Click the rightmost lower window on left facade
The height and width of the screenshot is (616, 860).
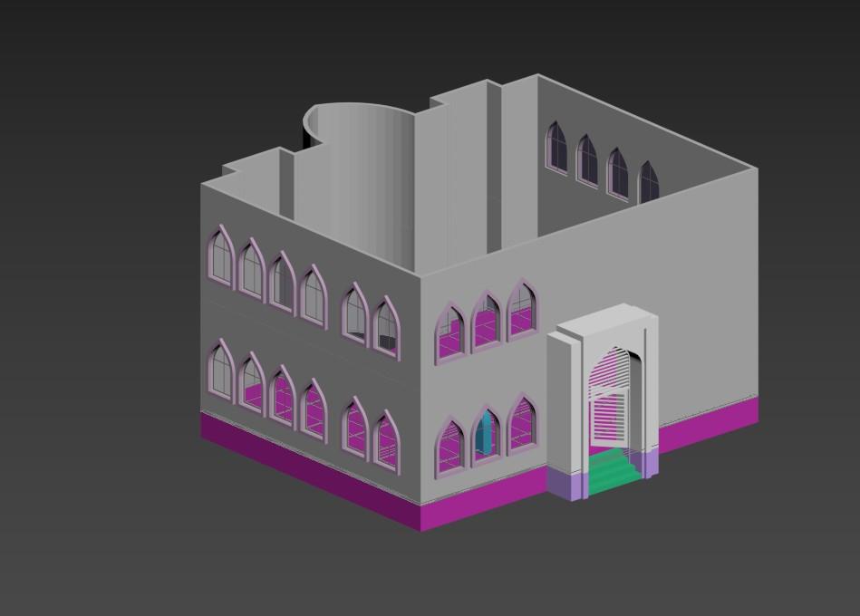click(386, 441)
